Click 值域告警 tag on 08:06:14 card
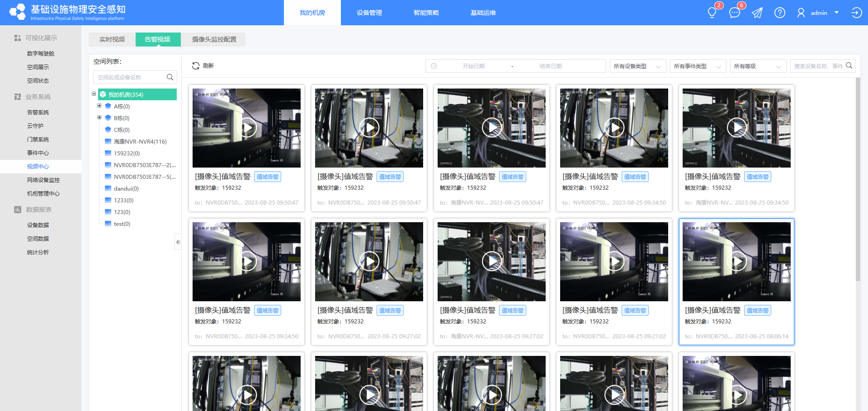 coord(758,310)
